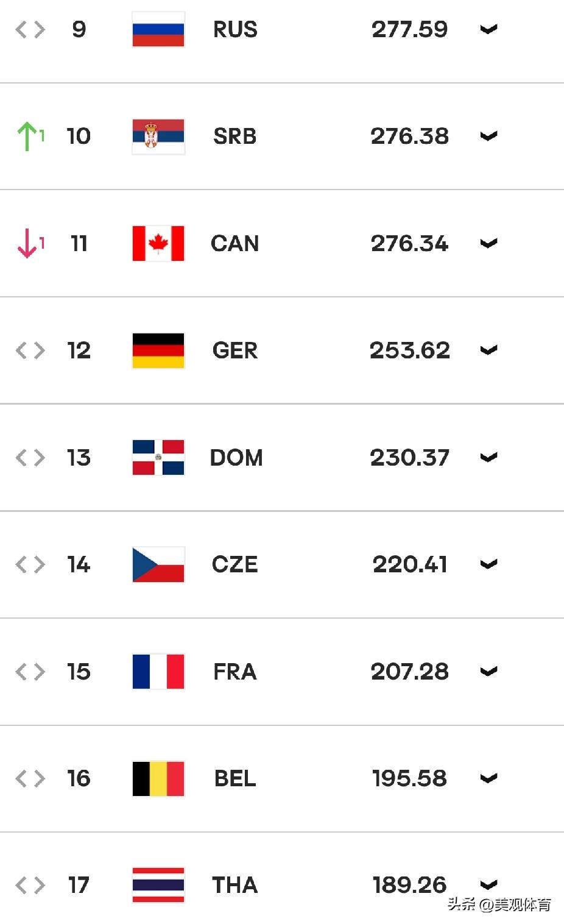Click the Belgium flag icon

point(158,778)
